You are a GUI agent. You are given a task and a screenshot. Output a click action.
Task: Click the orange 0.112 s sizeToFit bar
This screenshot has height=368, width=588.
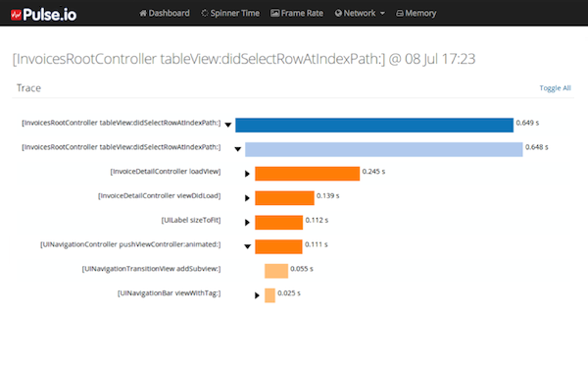point(279,223)
